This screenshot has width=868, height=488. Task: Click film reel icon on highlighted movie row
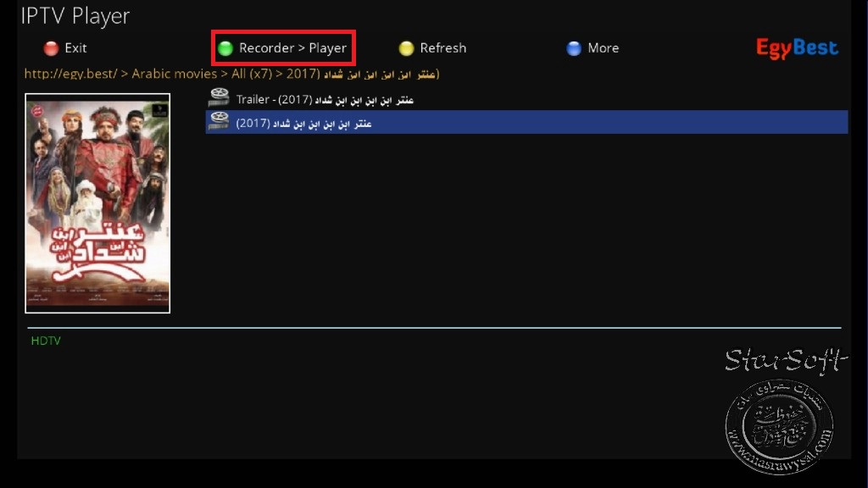pos(220,121)
